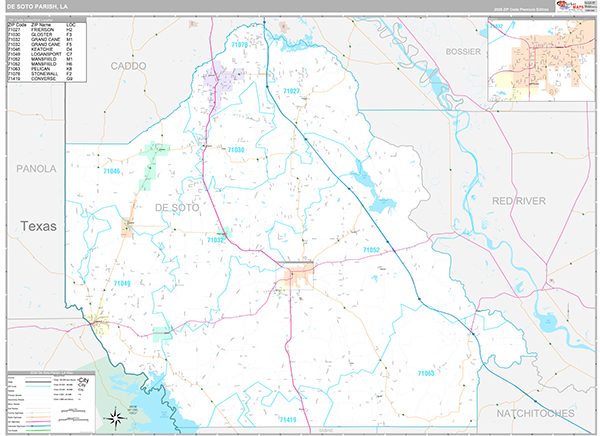
Task: Click the ZIP Code index header bar
Action: pos(47,20)
